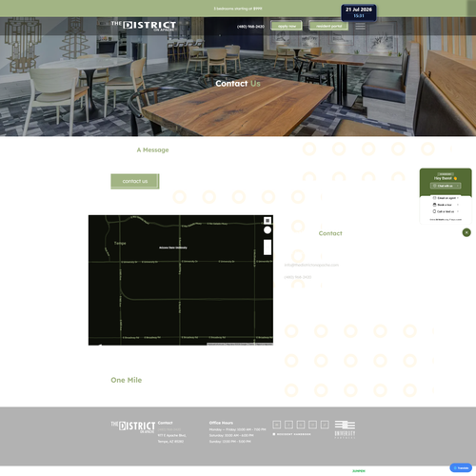Open the fourth social media icon in the footer
Viewport: 476px width, 476px height.
pyautogui.click(x=312, y=425)
